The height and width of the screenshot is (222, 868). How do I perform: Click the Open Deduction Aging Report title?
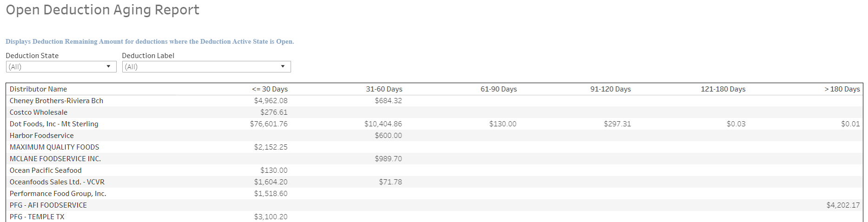click(x=102, y=10)
